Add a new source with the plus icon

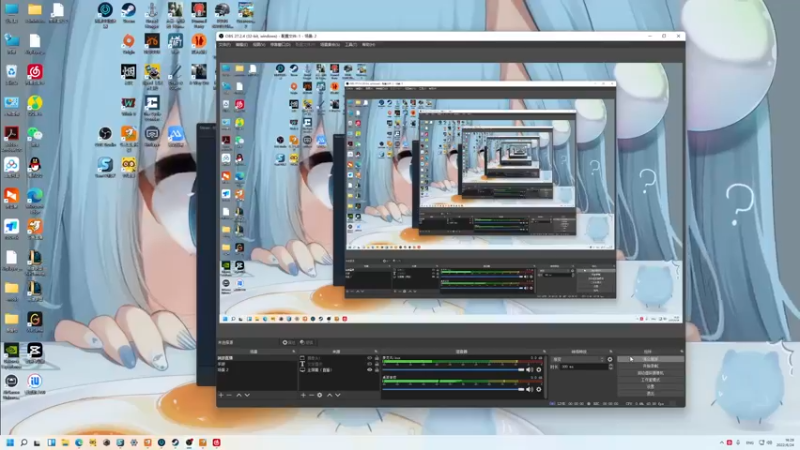[x=303, y=395]
